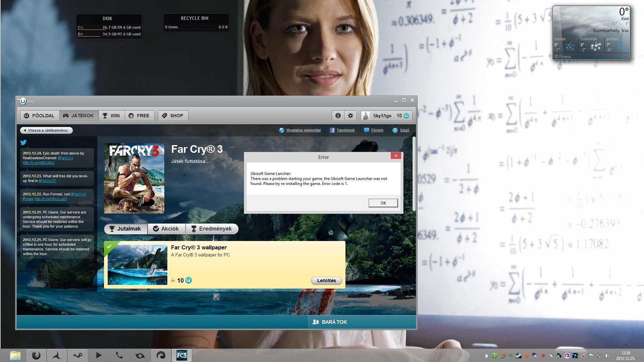Select the Akciók tab
644x362 pixels.
(166, 229)
